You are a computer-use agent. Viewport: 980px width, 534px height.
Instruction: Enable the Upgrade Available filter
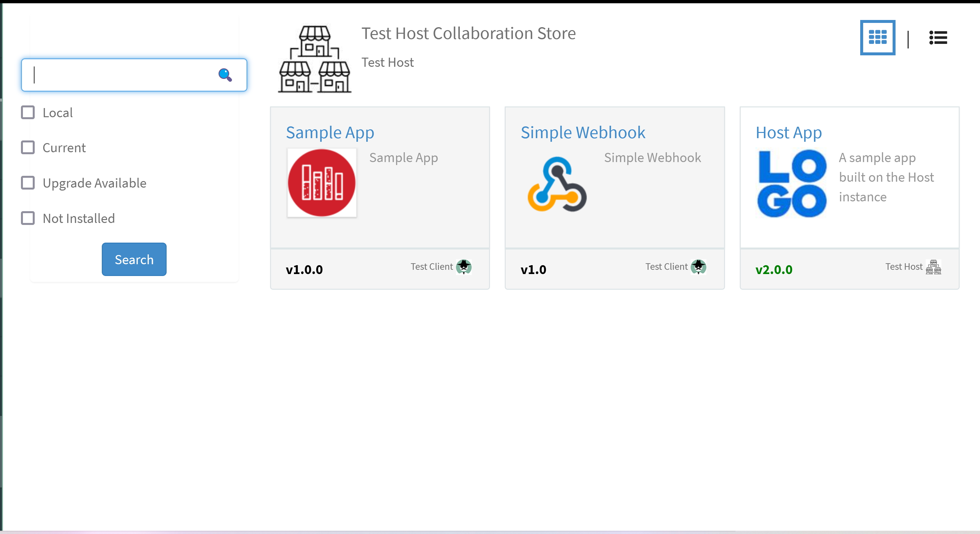(x=27, y=183)
